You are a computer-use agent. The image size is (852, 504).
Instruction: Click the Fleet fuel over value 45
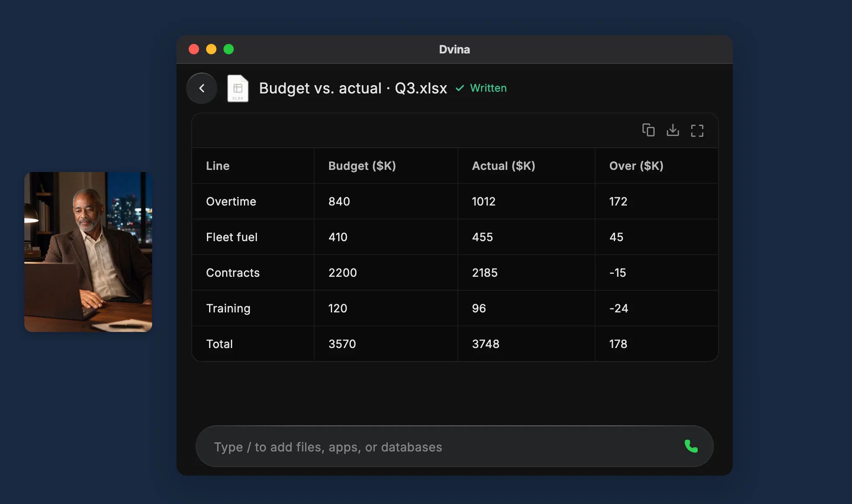click(x=616, y=237)
